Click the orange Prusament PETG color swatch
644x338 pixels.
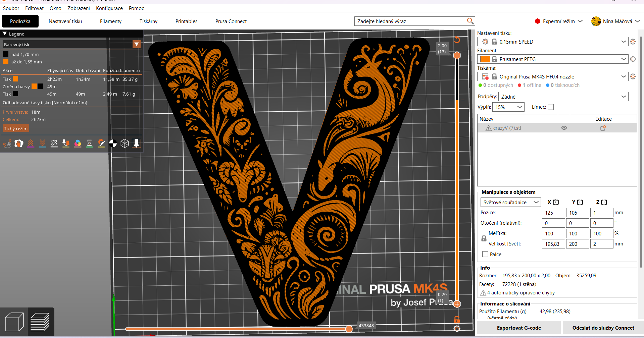pyautogui.click(x=485, y=59)
